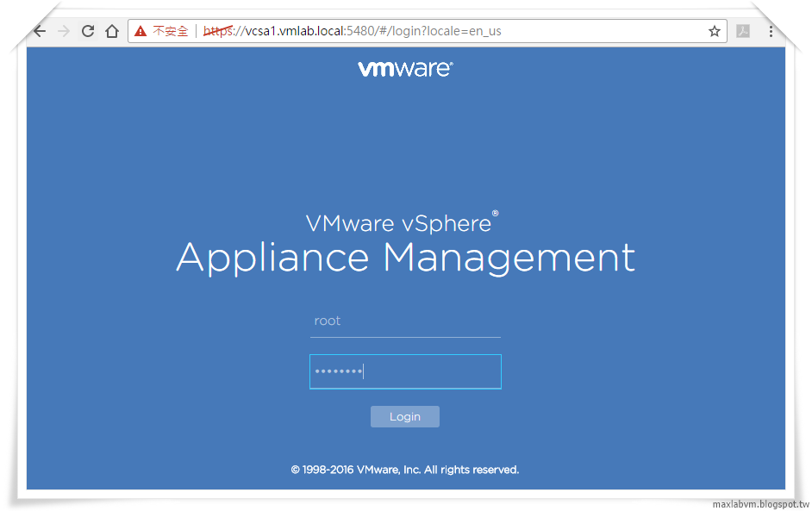
Task: Click the vmware logo at top
Action: click(x=405, y=68)
